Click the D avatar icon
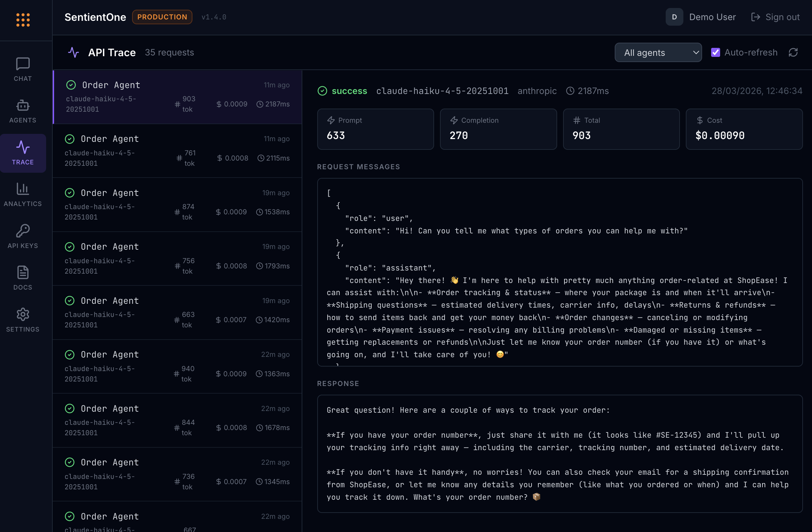Viewport: 812px width, 532px height. [x=674, y=17]
